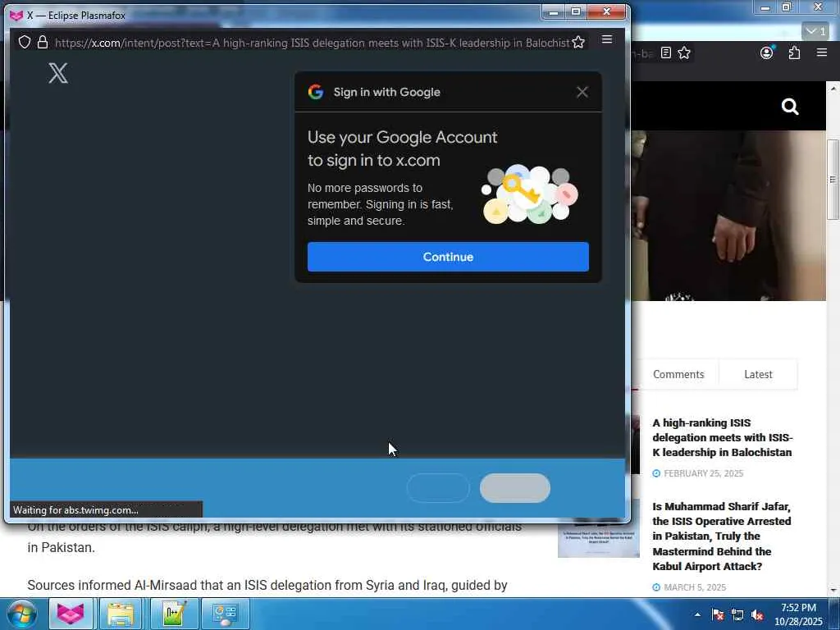Click scrollbar up arrow on main page

coord(833,88)
